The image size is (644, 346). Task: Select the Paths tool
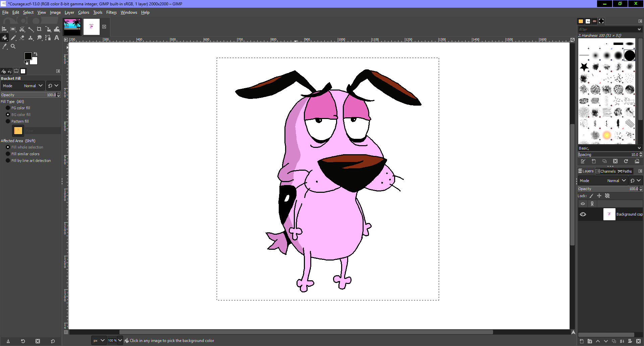click(x=48, y=38)
